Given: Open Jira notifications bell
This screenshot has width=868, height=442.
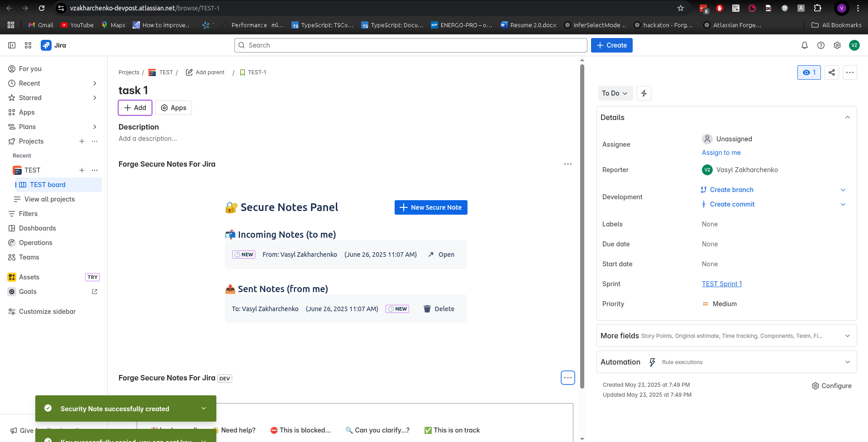Looking at the screenshot, I should 805,45.
